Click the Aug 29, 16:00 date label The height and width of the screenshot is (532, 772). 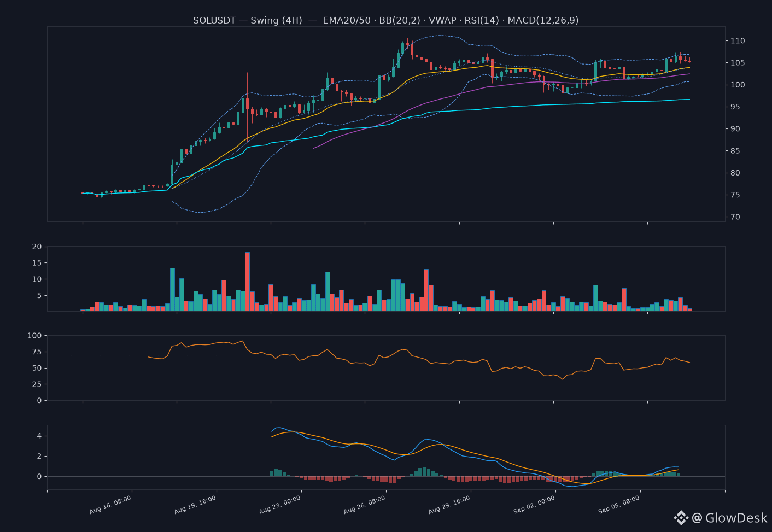click(x=449, y=505)
